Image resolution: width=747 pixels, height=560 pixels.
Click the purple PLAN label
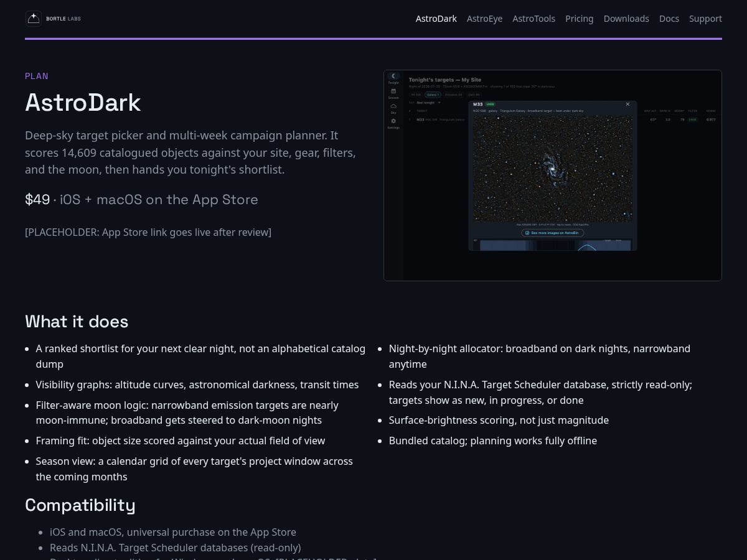[37, 76]
